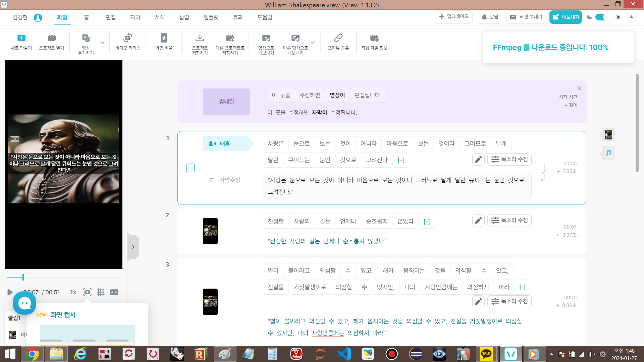Open the chat assistant bubble icon
The image size is (644, 362).
(24, 303)
